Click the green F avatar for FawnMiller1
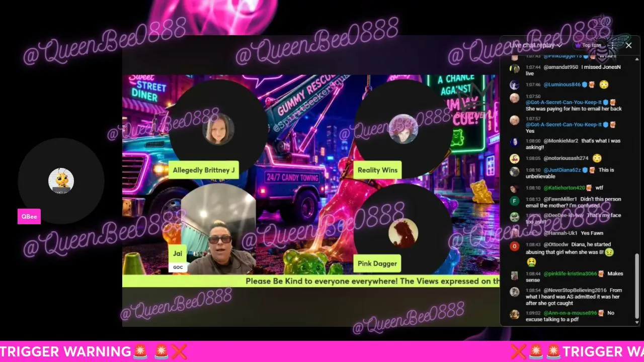This screenshot has width=644, height=362. (x=514, y=201)
